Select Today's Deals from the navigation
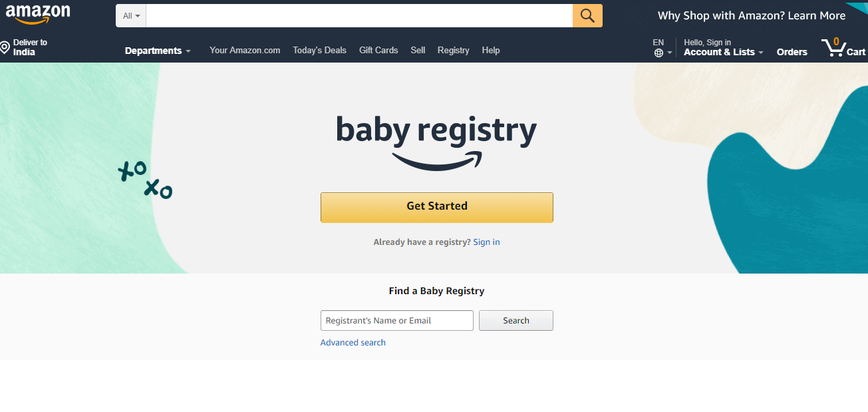This screenshot has width=868, height=412. pos(319,50)
